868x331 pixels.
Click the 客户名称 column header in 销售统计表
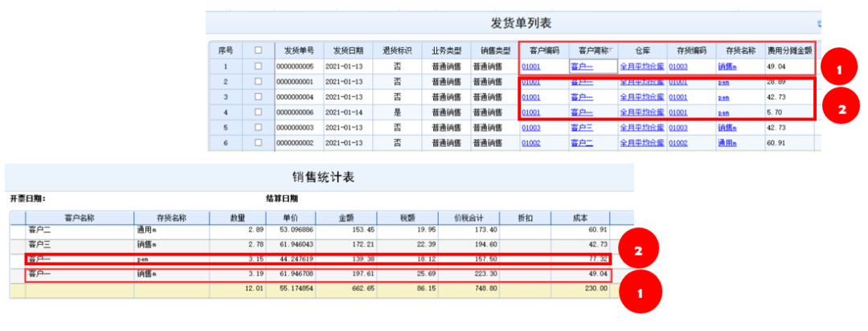coord(80,218)
